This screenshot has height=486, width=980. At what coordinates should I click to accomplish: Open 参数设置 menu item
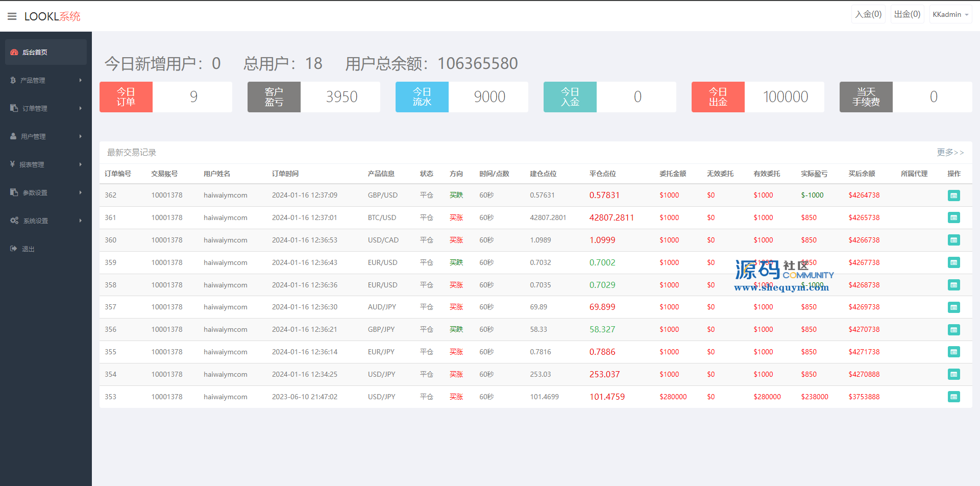pos(46,192)
